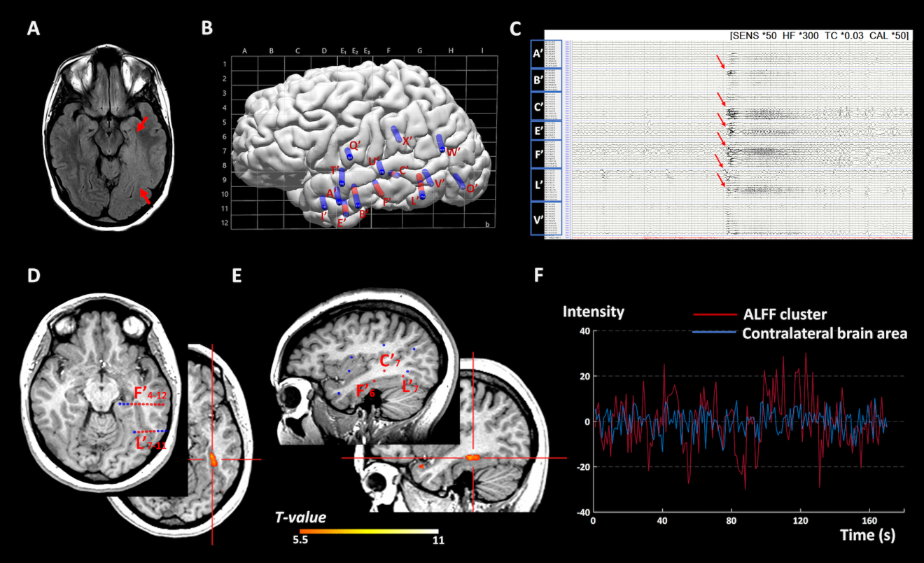
Task: Click the orange ALFF cluster on the axial overlay
Action: (213, 459)
